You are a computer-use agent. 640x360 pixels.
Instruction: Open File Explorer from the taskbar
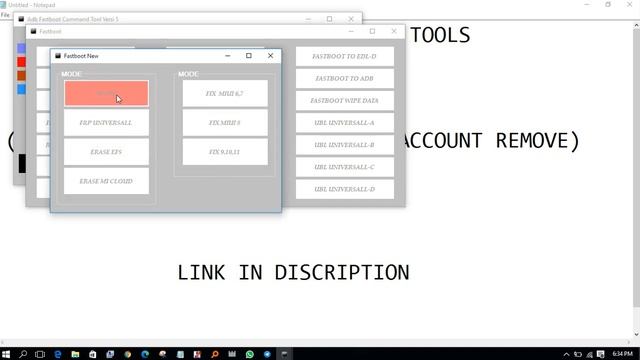coord(75,354)
